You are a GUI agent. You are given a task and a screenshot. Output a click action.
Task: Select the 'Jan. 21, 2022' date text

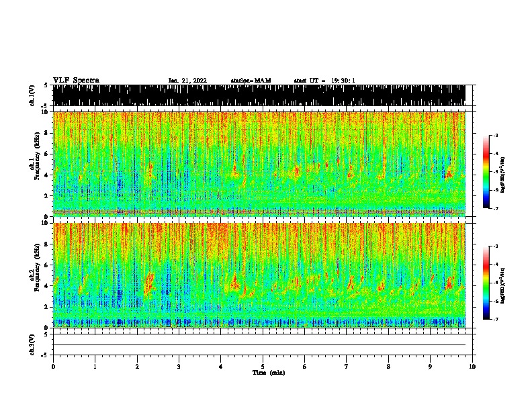[x=187, y=81]
